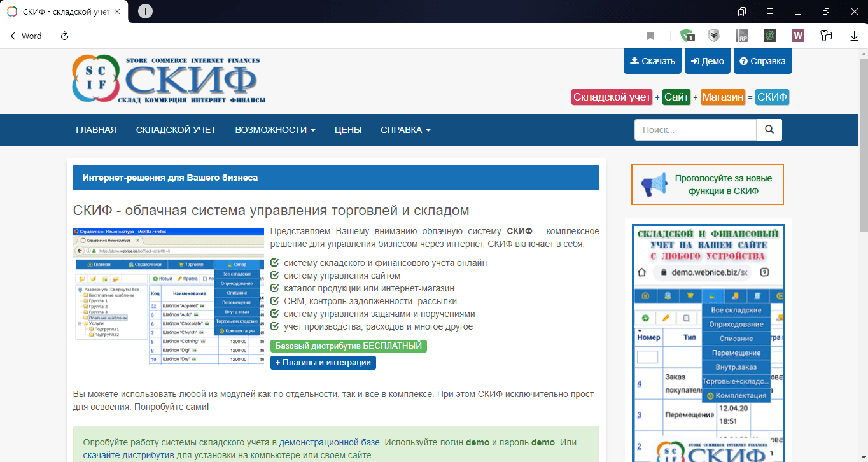868x462 pixels.
Task: Click the Скачать download button
Action: point(652,61)
